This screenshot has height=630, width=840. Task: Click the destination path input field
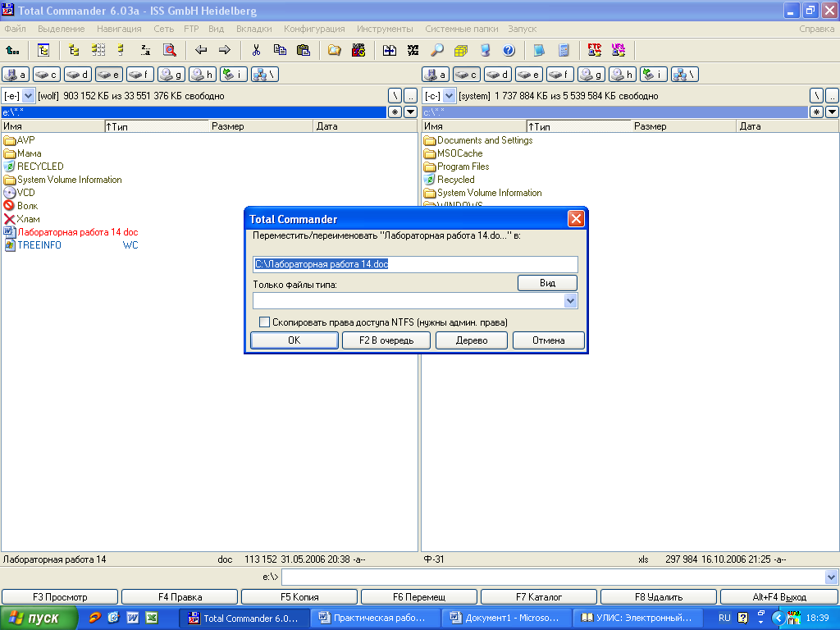click(x=415, y=264)
